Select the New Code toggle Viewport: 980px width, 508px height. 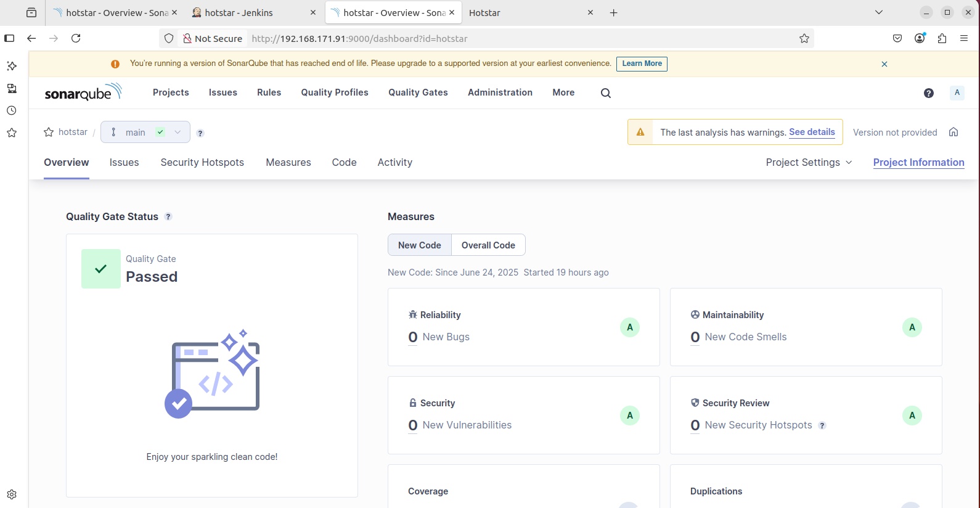tap(420, 245)
